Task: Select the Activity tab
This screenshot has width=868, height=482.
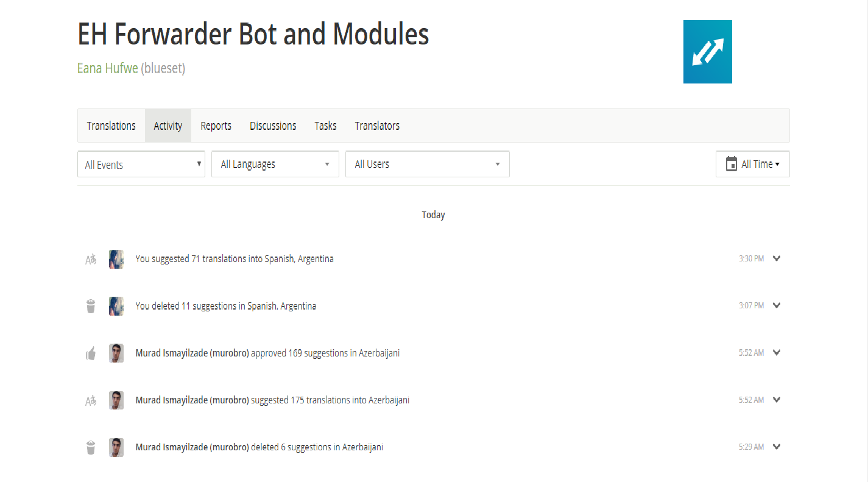Action: [x=168, y=126]
